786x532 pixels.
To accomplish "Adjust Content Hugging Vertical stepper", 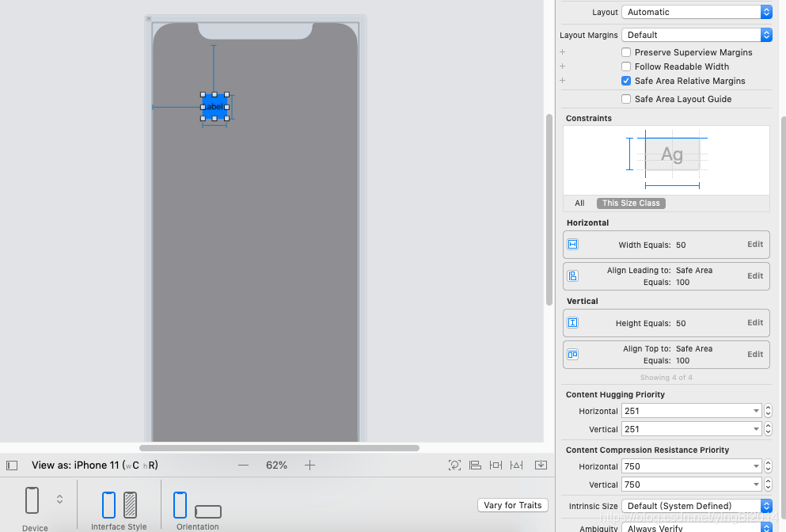I will click(x=768, y=429).
